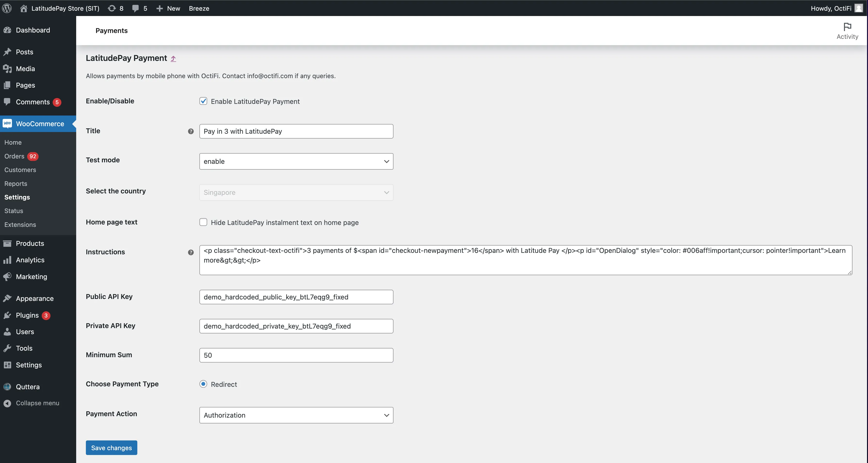Image resolution: width=868 pixels, height=463 pixels.
Task: Click return arrow next to LatitudePay Payment heading
Action: pos(173,59)
